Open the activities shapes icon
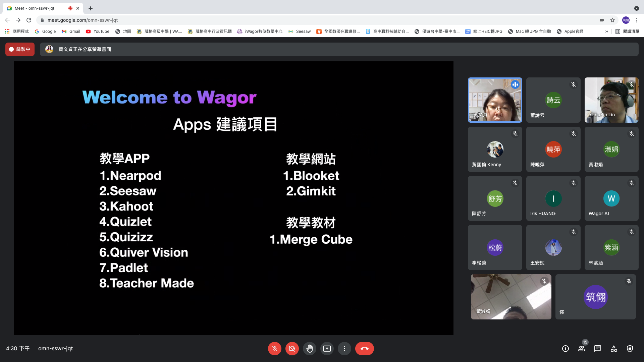 coord(614,349)
